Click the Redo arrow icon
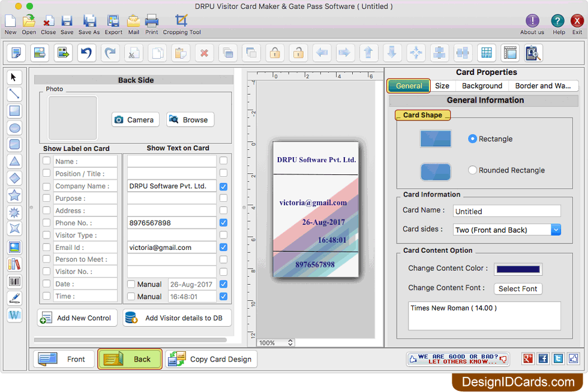The width and height of the screenshot is (588, 392). click(x=110, y=53)
